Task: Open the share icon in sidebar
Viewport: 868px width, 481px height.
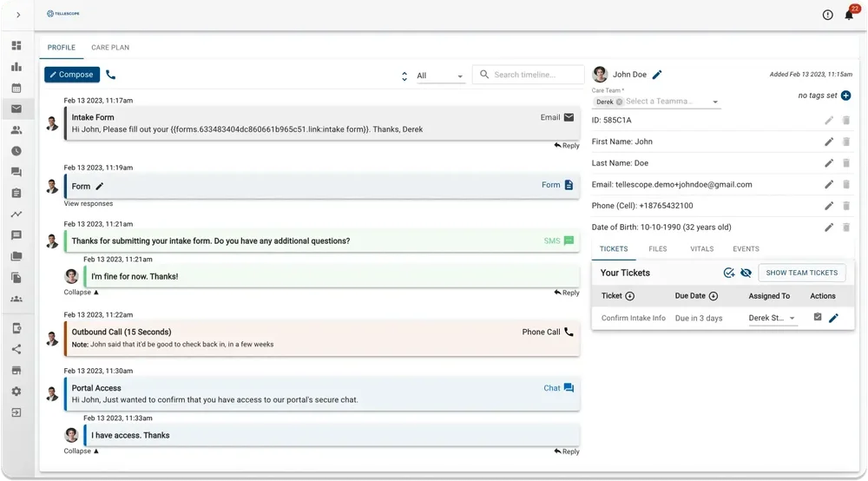Action: pos(16,349)
